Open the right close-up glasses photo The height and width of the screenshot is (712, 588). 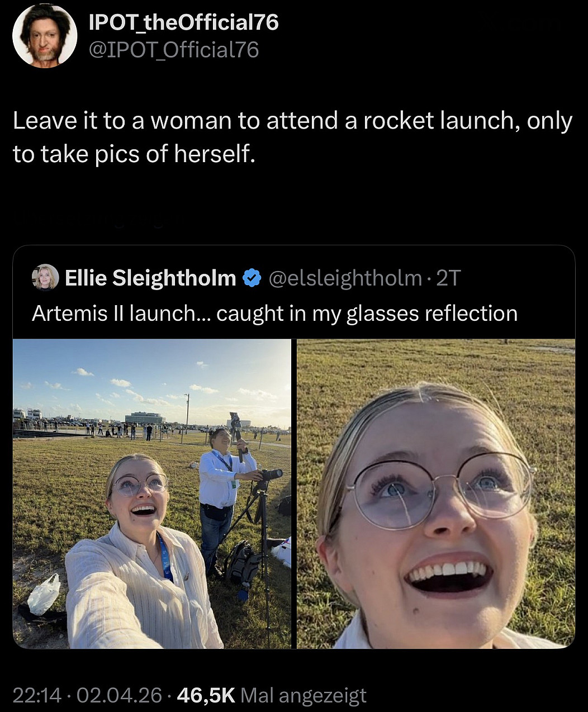tap(436, 493)
